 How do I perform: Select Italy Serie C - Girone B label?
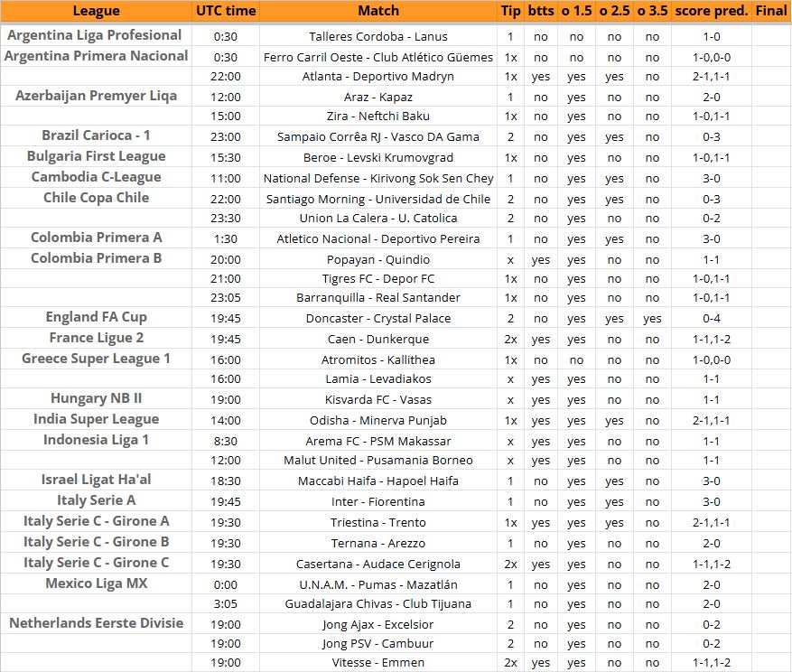[x=96, y=542]
